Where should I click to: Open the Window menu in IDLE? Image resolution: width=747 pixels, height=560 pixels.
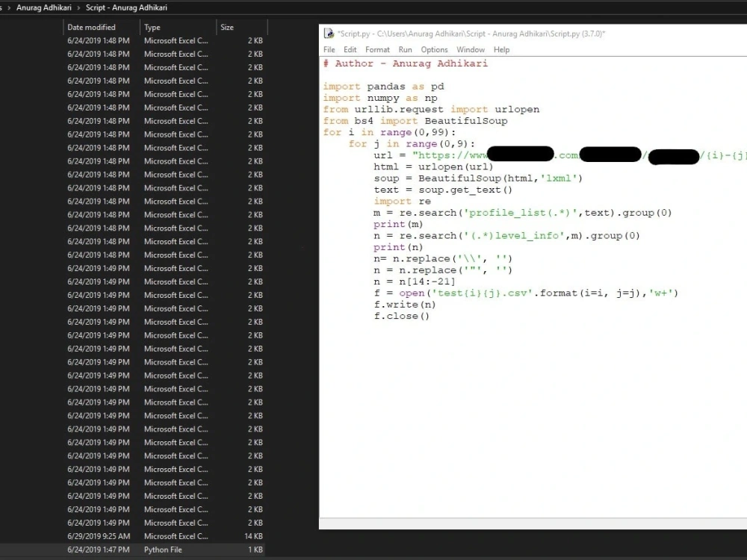(x=470, y=49)
